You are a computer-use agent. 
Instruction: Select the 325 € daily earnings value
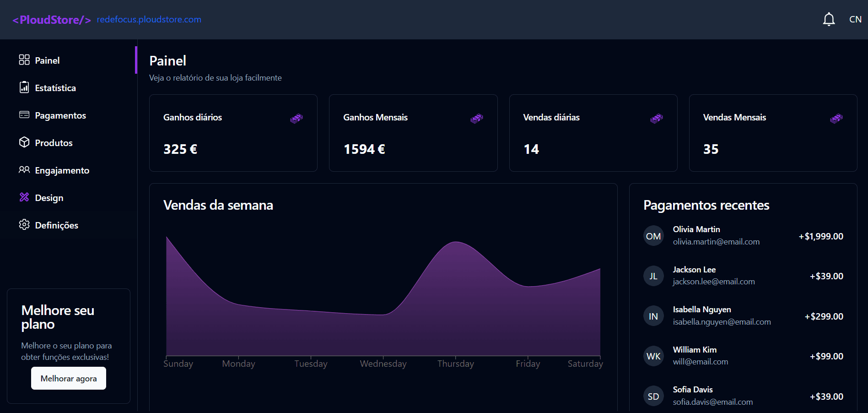coord(180,149)
